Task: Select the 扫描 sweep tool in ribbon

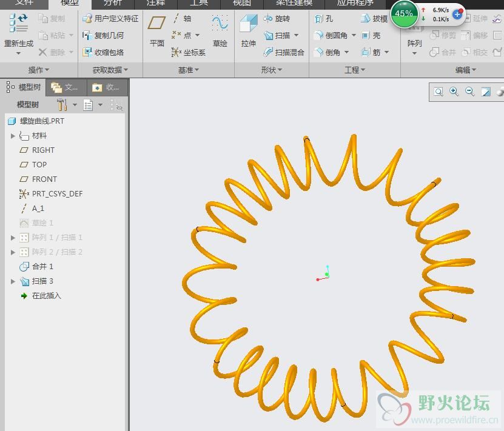Action: click(x=277, y=35)
